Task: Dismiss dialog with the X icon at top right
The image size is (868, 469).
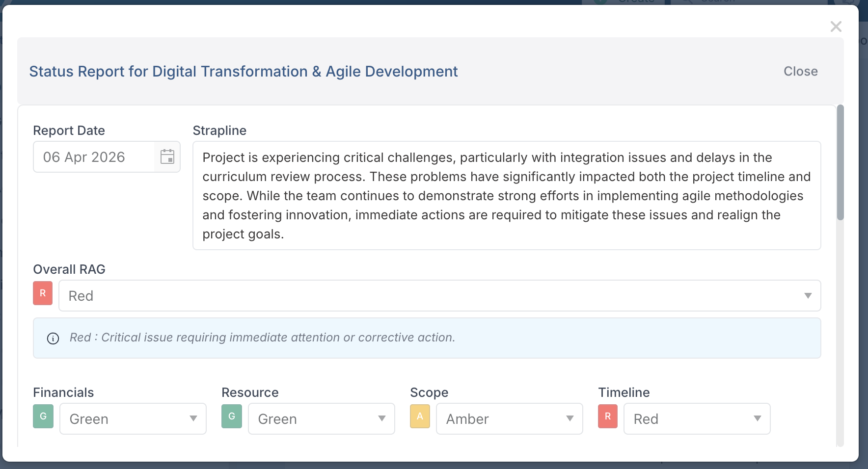Action: (836, 26)
